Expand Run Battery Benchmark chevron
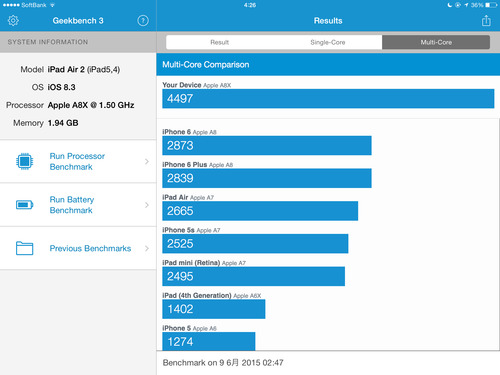 point(147,205)
